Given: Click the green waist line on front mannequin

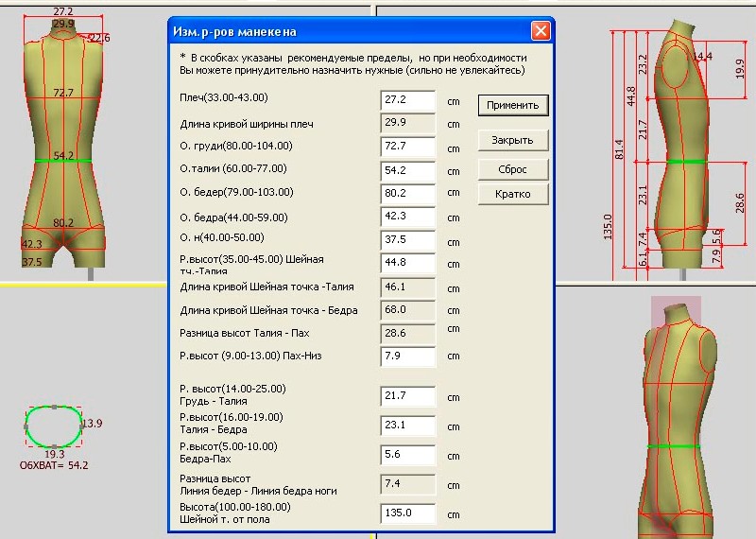Looking at the screenshot, I should [x=63, y=161].
